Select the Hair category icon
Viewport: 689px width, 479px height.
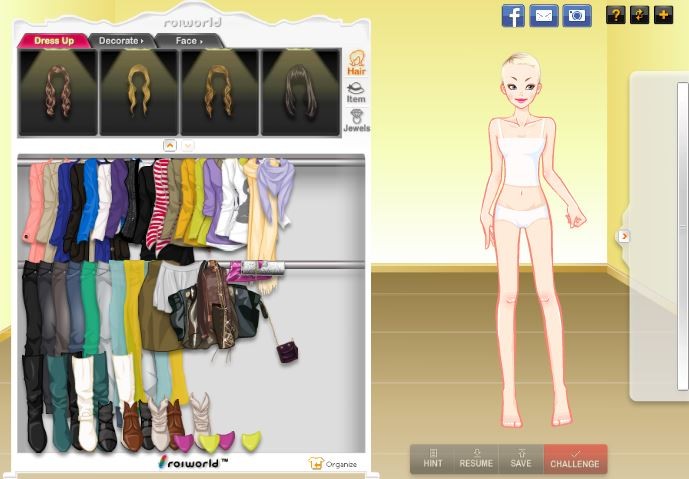coord(356,63)
